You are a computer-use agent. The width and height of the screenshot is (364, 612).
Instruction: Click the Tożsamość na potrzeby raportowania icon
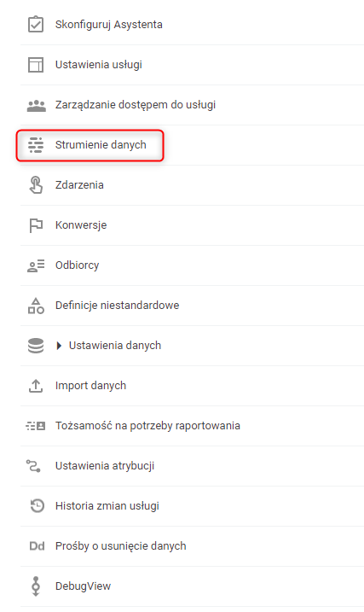point(36,426)
